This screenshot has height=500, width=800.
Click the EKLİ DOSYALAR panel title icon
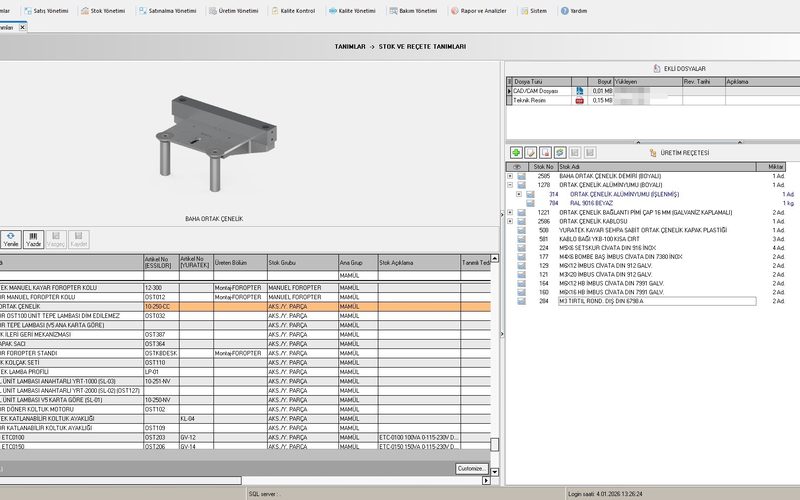(657, 68)
